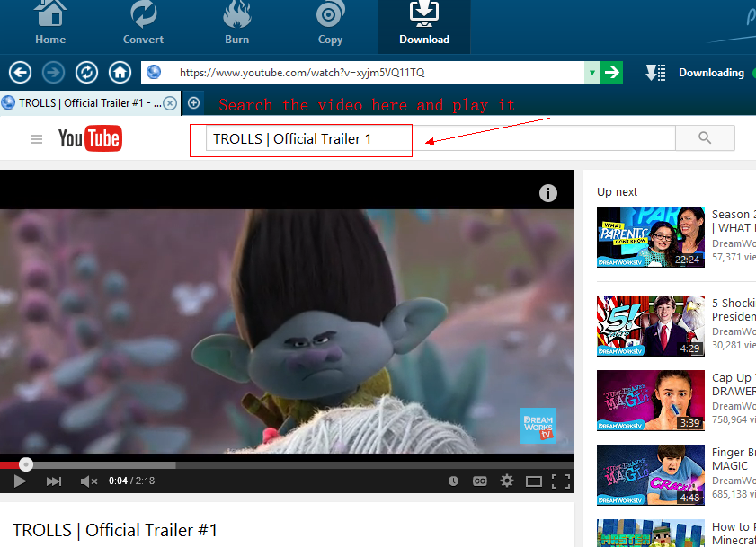This screenshot has width=756, height=547.
Task: Open the 3:39 Junk Drawer Magic thumbnail
Action: tap(651, 401)
